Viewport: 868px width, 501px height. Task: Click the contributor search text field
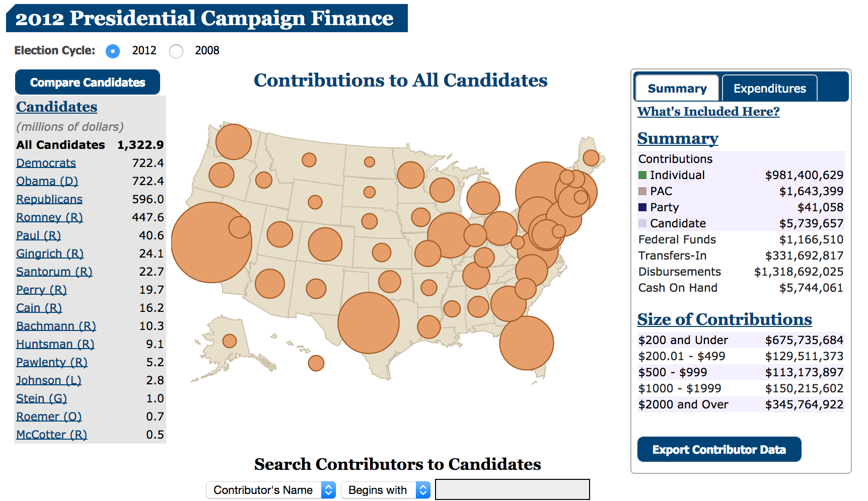point(512,489)
